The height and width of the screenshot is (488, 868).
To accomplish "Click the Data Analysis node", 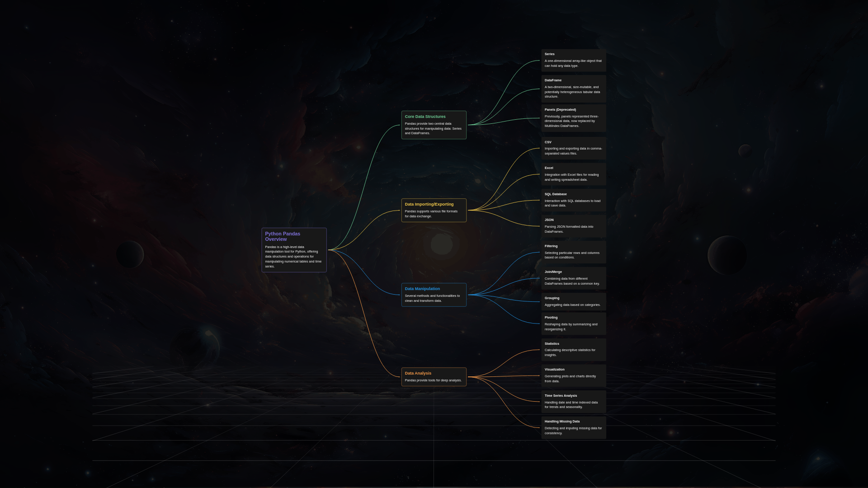I will (434, 377).
